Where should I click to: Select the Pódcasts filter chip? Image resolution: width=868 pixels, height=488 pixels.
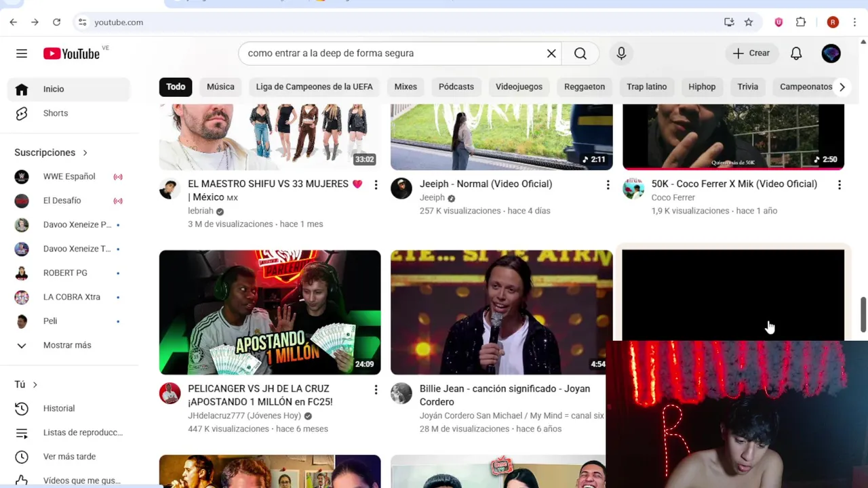tap(456, 87)
